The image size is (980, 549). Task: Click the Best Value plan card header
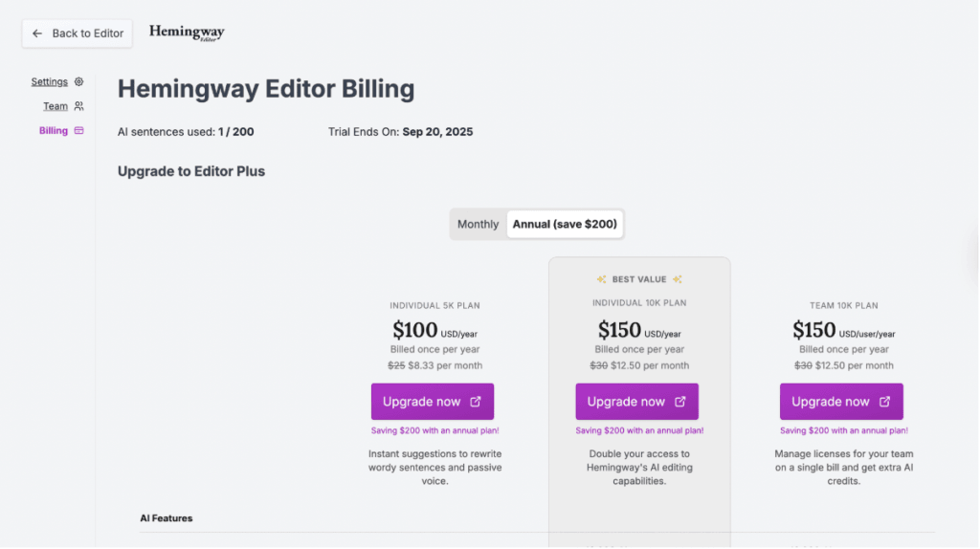pos(639,279)
